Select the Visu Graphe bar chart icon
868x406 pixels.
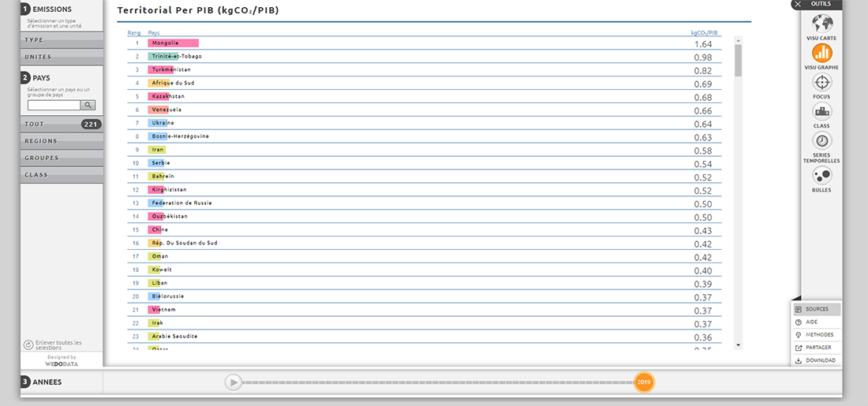[x=821, y=52]
